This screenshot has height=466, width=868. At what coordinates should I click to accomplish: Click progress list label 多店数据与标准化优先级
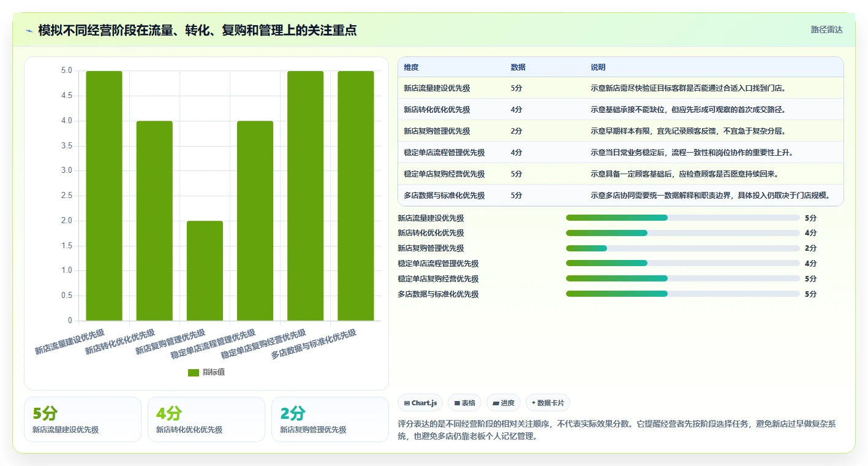[438, 294]
